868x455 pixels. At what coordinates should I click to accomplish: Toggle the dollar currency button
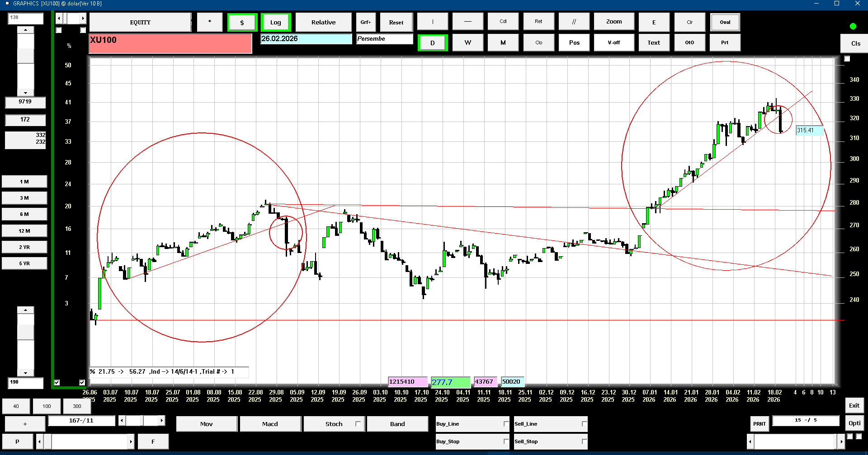[x=242, y=23]
